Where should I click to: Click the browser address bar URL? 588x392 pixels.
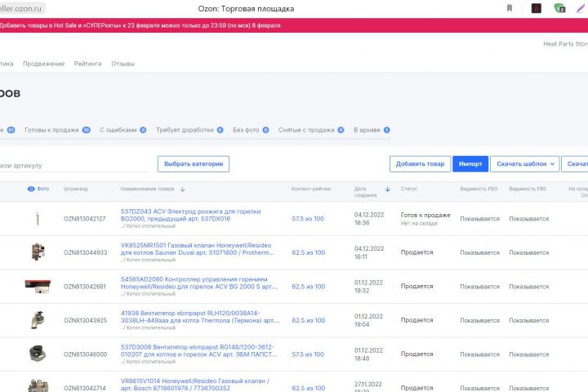coord(21,8)
